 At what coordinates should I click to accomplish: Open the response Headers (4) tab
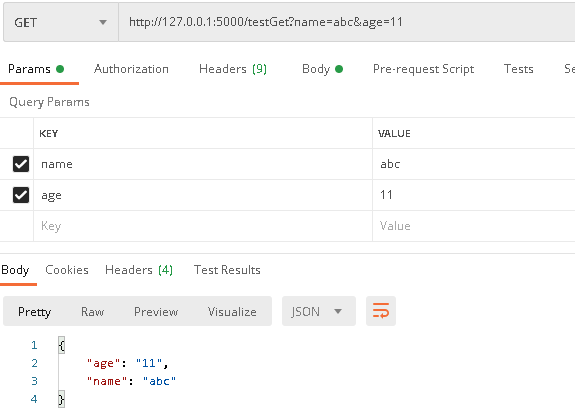pos(139,270)
